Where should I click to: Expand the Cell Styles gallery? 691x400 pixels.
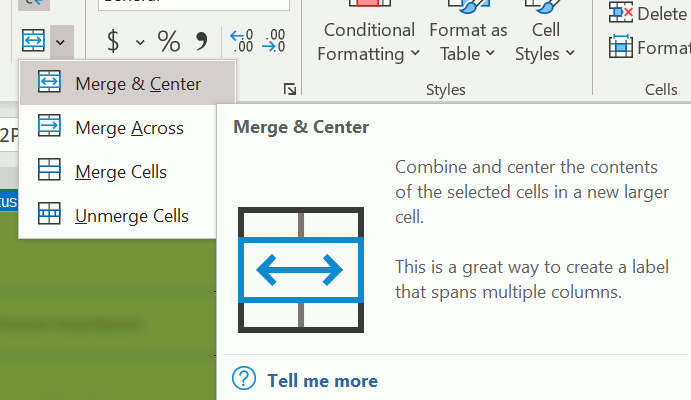[545, 41]
